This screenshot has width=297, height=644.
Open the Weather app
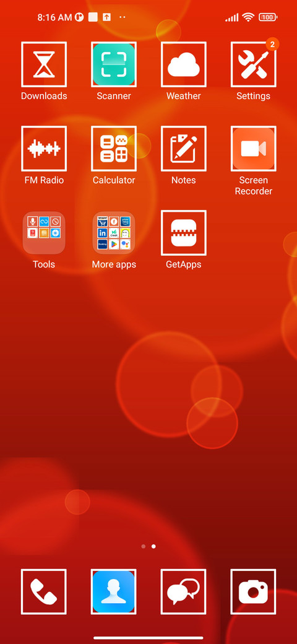tap(183, 64)
